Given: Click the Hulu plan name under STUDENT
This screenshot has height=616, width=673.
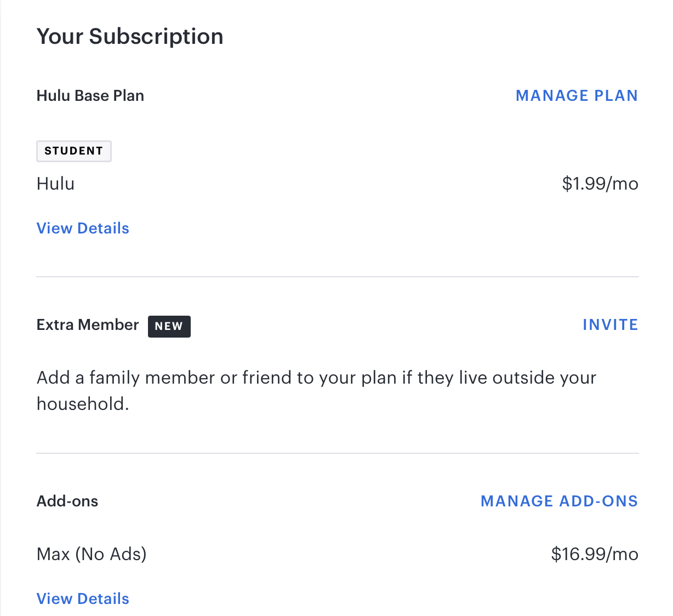Looking at the screenshot, I should [x=55, y=184].
